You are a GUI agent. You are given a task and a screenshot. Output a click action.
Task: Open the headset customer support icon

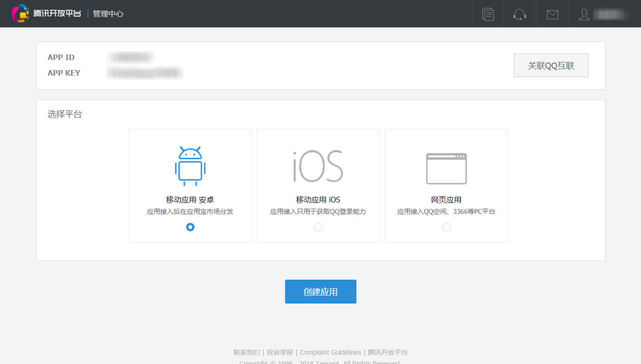[520, 14]
